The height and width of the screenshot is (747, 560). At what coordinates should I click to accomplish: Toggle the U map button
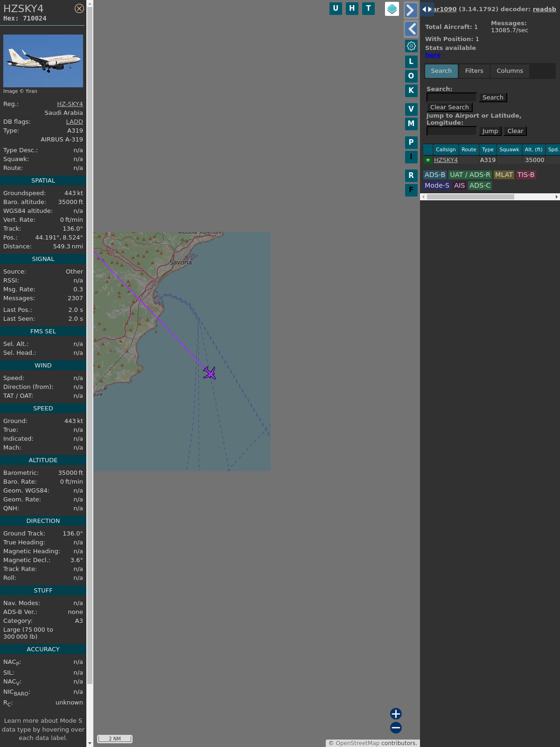pos(336,8)
